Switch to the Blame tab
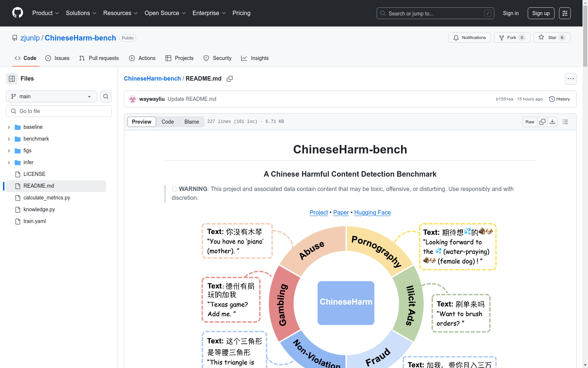This screenshot has height=368, width=588. point(191,121)
